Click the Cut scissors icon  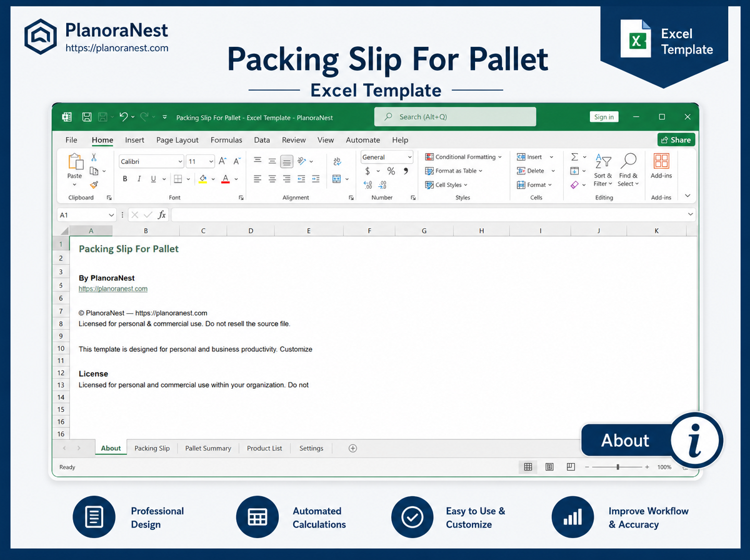(94, 157)
